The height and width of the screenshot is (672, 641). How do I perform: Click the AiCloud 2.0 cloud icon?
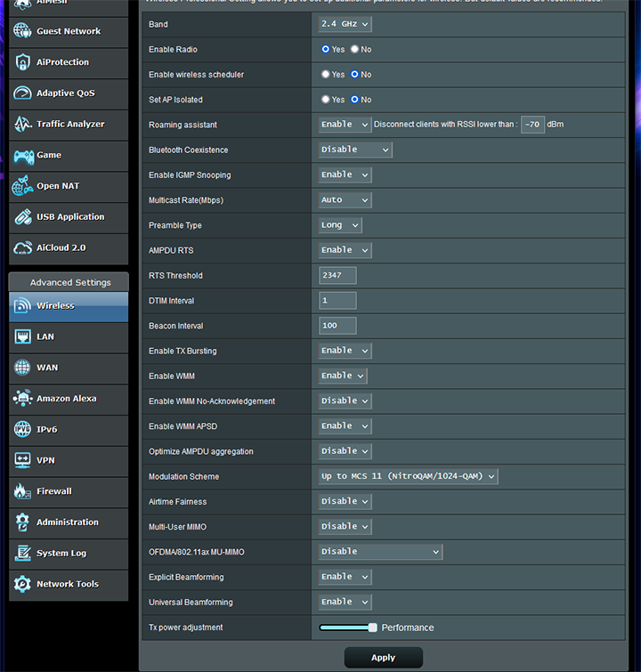(x=22, y=247)
